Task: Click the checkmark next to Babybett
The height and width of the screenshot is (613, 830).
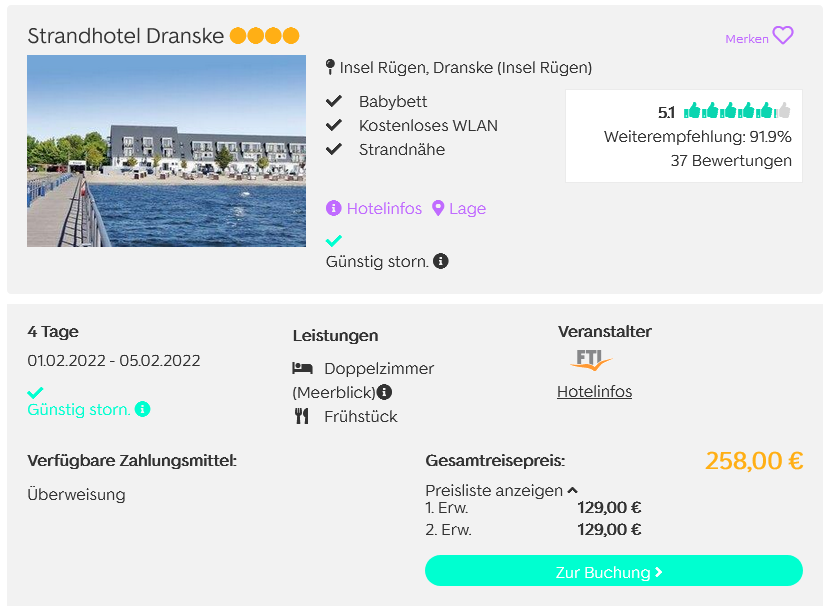Action: pyautogui.click(x=333, y=101)
